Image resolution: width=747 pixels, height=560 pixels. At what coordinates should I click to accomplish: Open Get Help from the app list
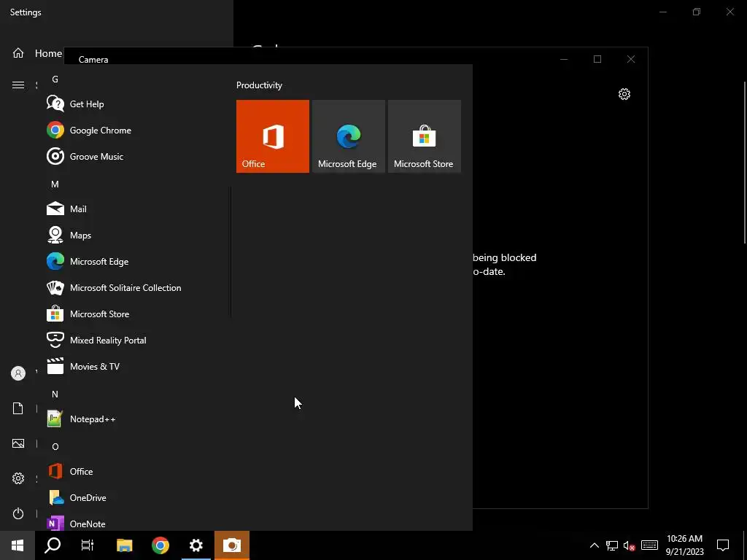coord(133,104)
